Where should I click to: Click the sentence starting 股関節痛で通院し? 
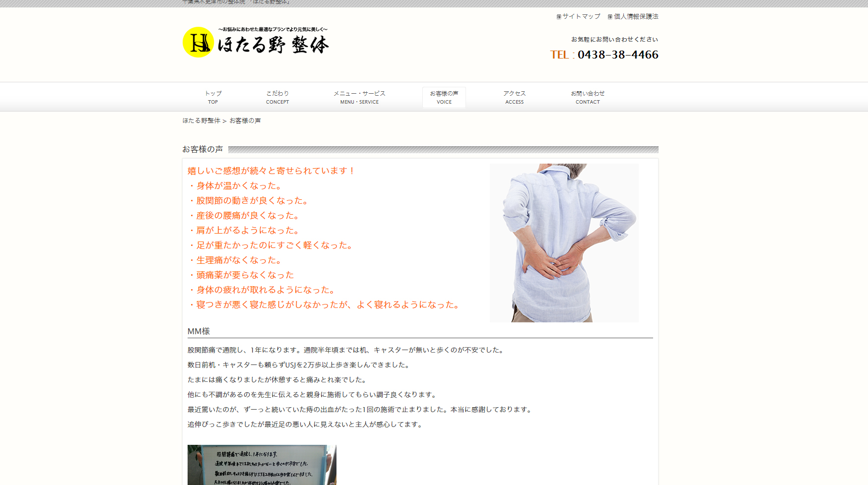347,350
